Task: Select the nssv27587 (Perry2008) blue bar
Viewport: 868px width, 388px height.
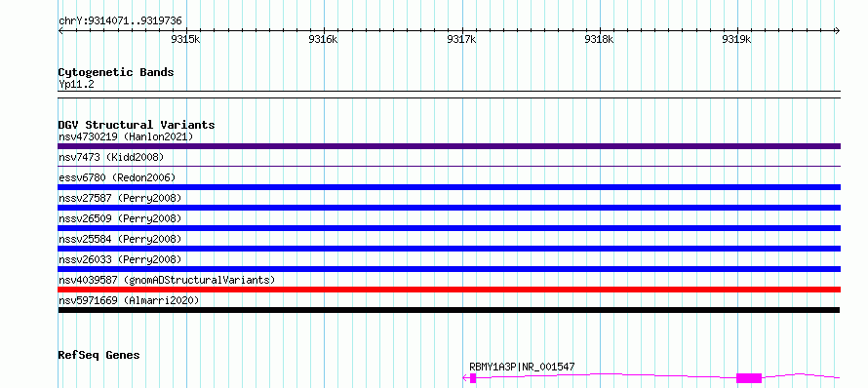Action: click(x=449, y=208)
